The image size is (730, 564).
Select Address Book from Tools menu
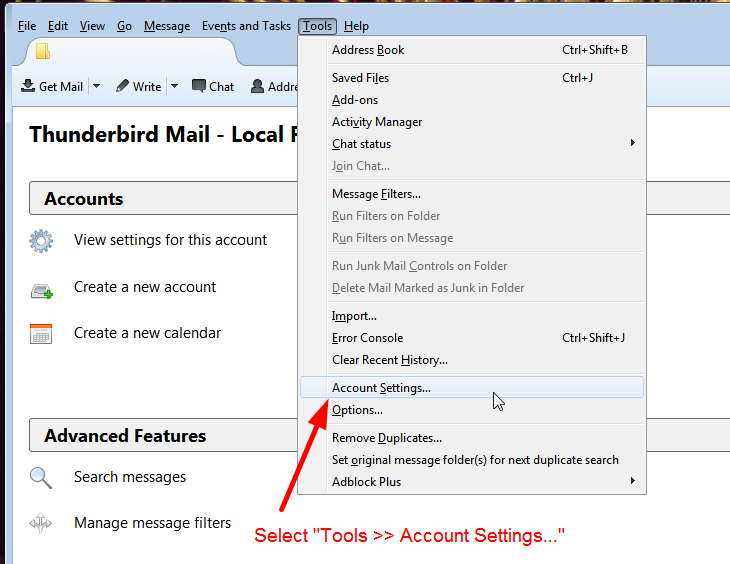[472, 50]
